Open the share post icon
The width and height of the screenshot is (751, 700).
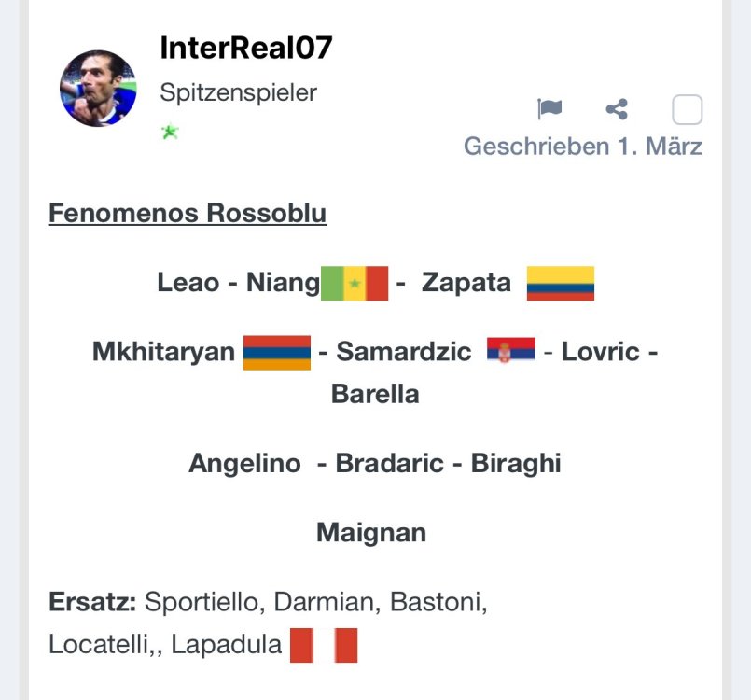(617, 109)
